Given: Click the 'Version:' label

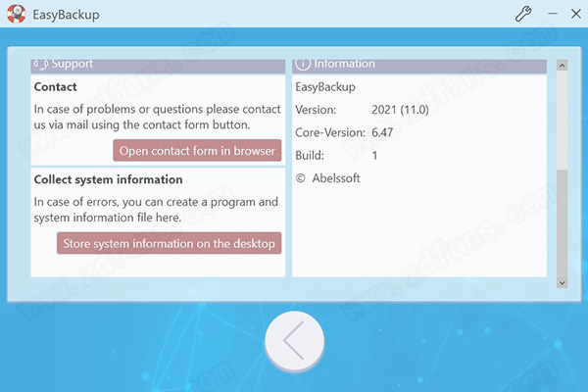Looking at the screenshot, I should click(x=316, y=110).
